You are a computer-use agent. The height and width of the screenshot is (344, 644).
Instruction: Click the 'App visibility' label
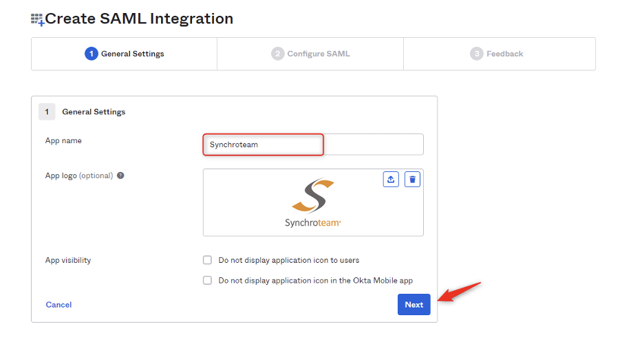pyautogui.click(x=68, y=260)
